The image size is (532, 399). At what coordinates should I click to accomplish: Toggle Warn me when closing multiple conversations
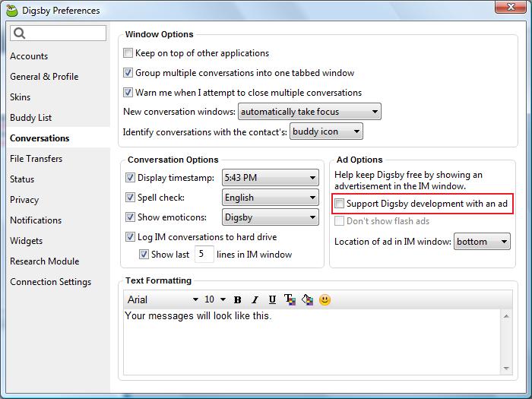[x=128, y=92]
